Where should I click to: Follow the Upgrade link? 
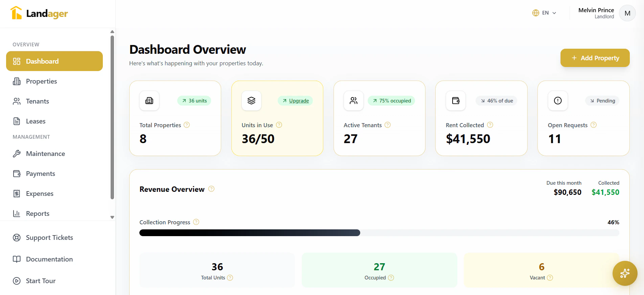tap(299, 101)
